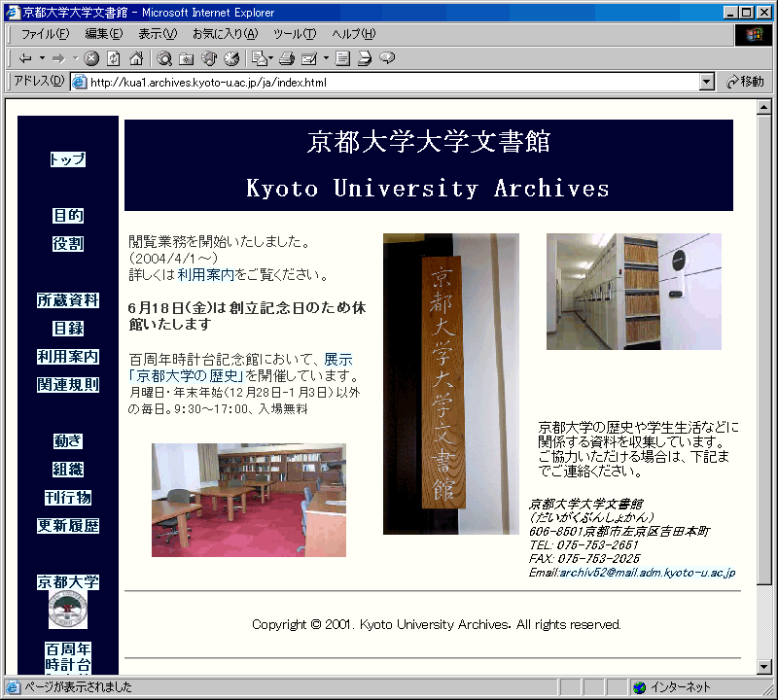This screenshot has width=778, height=700.
Task: Click the page icon in the address bar
Action: [80, 82]
